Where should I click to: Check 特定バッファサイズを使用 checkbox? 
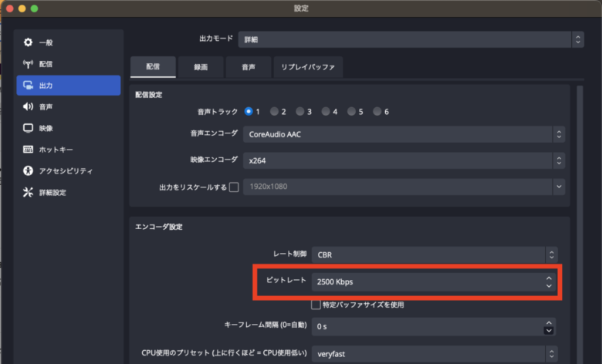point(316,305)
